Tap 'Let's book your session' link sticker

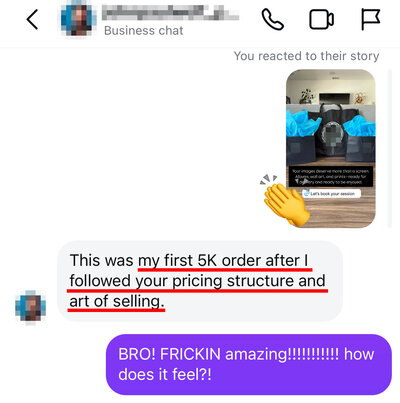(x=331, y=193)
